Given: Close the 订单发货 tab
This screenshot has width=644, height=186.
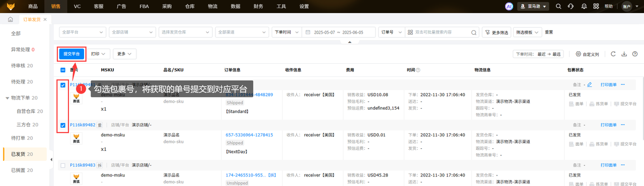Looking at the screenshot, I should point(45,19).
